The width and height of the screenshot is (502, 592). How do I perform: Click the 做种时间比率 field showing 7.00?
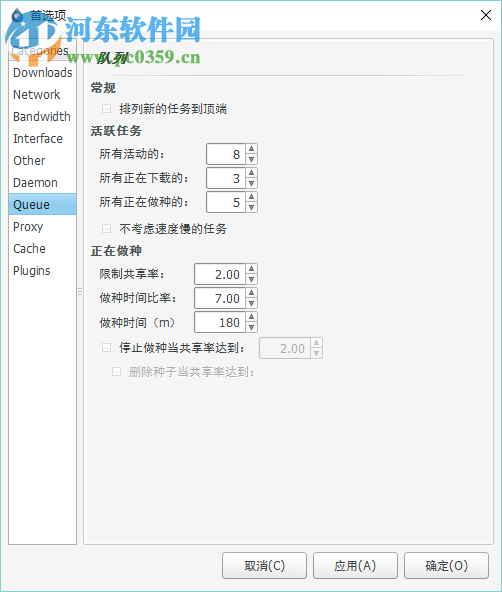click(x=220, y=298)
